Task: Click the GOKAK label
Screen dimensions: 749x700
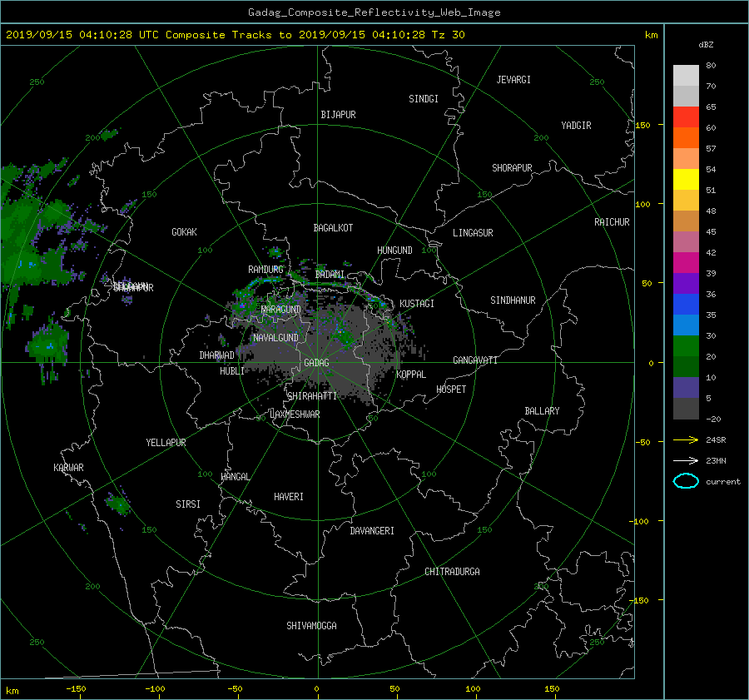Action: click(184, 232)
